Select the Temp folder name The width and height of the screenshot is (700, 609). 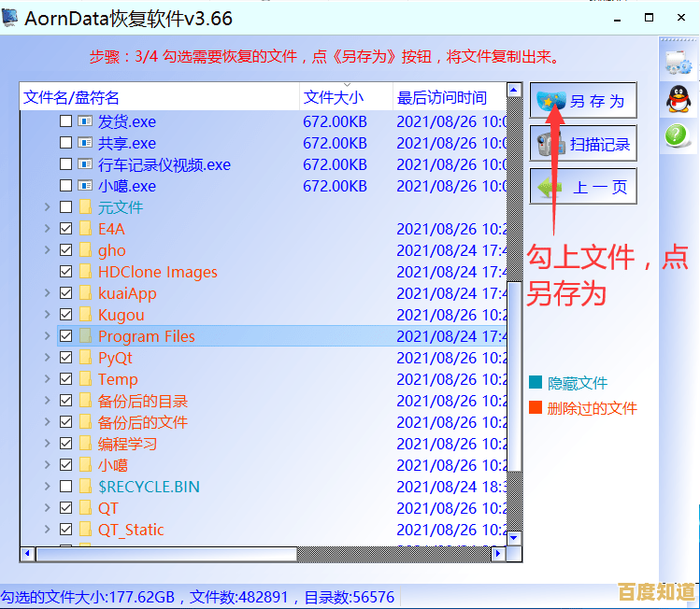(118, 379)
